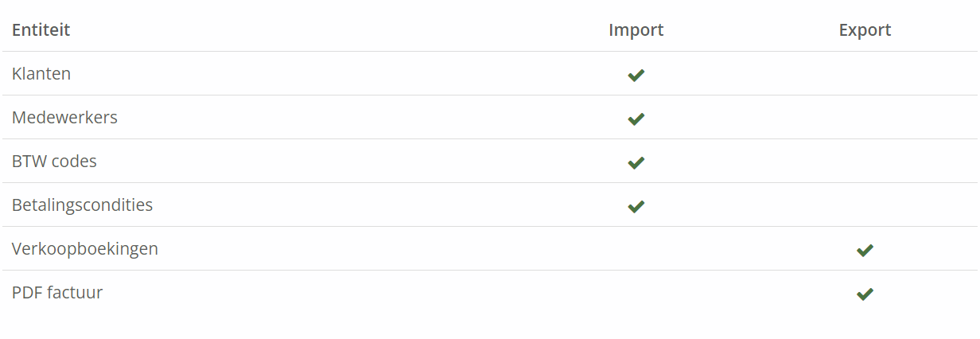Click empty Export cell for Medewerkers
This screenshot has height=339, width=980.
[x=865, y=118]
